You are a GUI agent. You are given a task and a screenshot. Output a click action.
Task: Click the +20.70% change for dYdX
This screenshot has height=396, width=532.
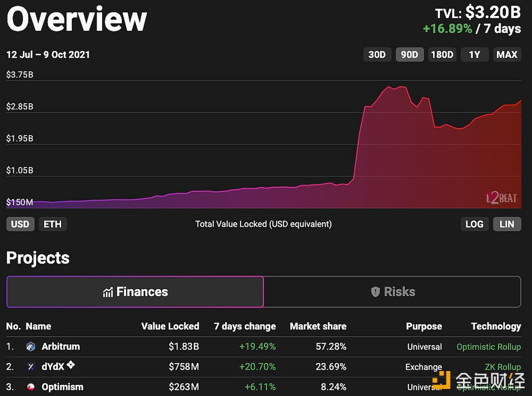(x=258, y=367)
